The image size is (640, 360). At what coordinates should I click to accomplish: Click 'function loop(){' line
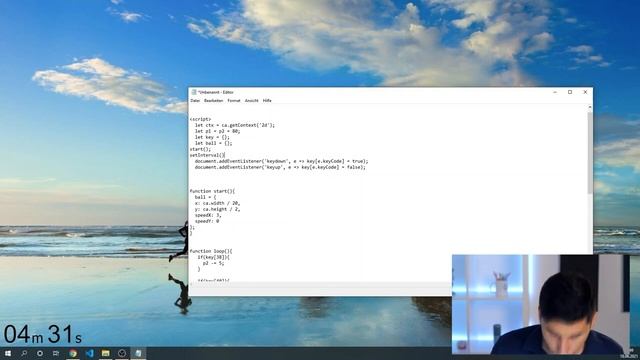click(211, 251)
